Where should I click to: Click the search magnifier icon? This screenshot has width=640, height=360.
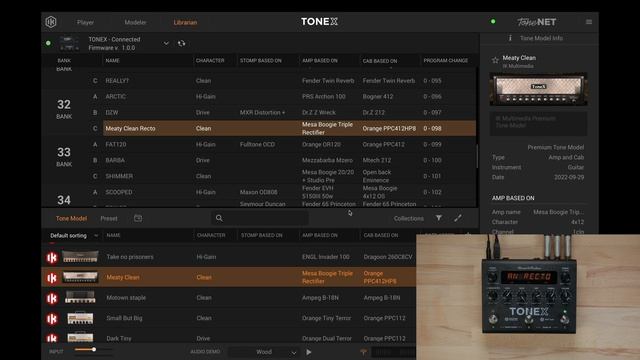(219, 218)
